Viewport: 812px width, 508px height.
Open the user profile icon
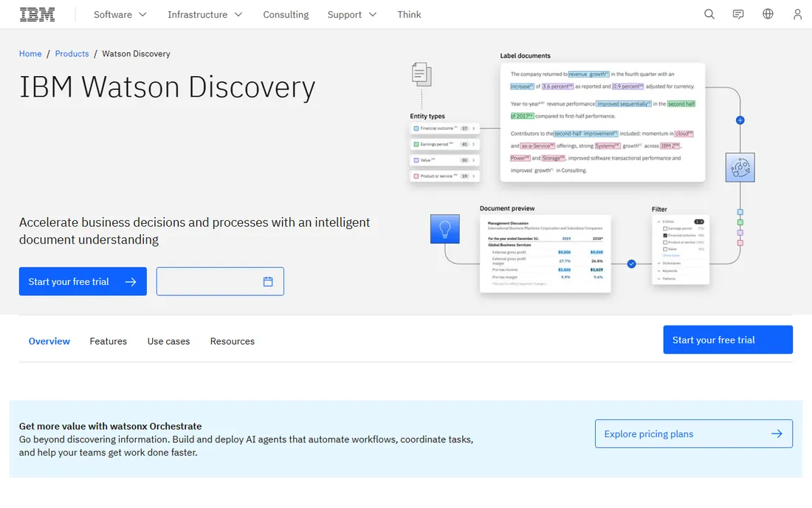click(x=797, y=14)
